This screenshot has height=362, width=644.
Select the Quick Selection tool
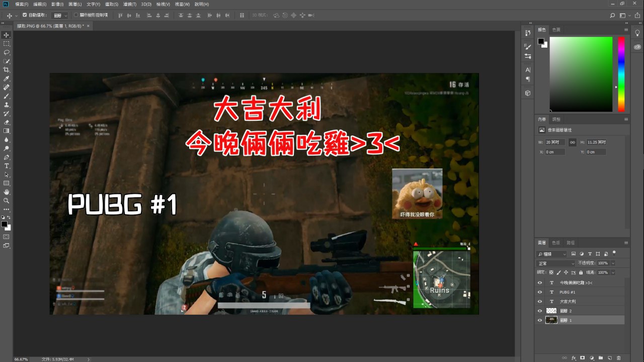[x=7, y=61]
